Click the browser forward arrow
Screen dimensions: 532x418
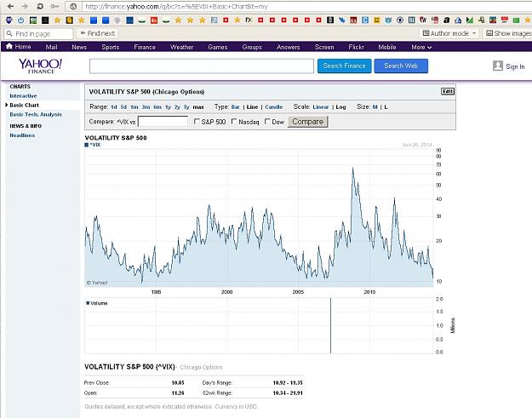25,6
